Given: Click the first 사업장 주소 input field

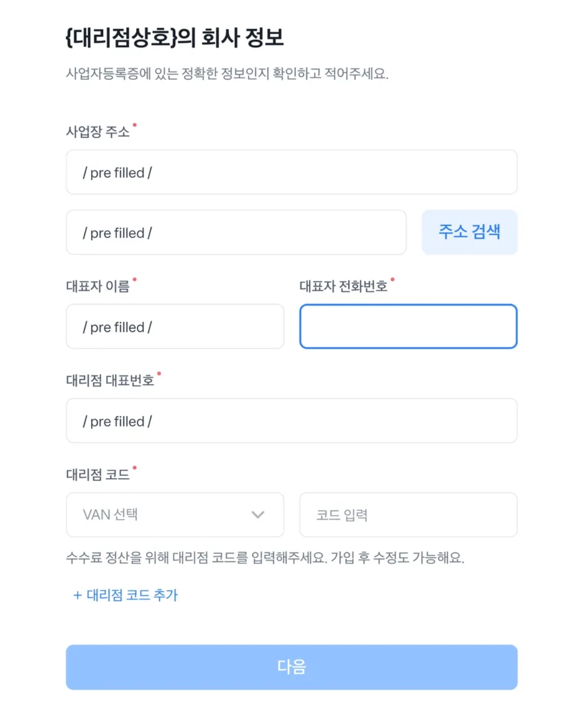Looking at the screenshot, I should pos(291,172).
